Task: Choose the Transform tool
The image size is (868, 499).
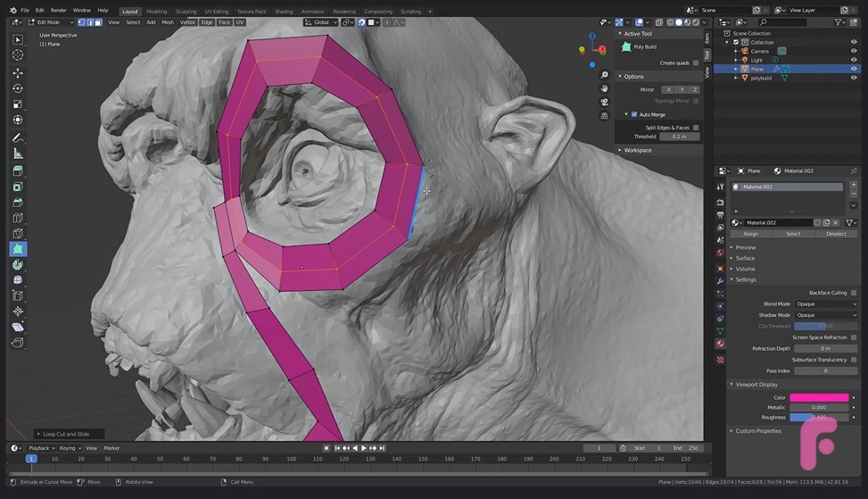Action: 18,120
